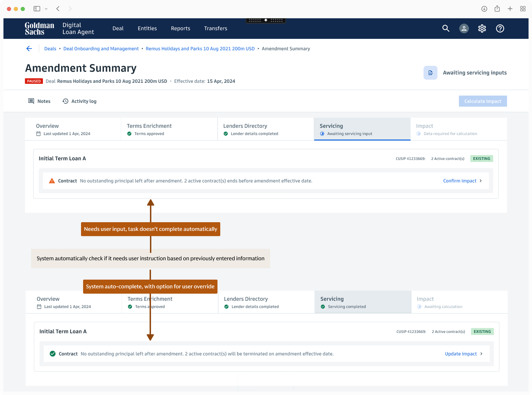Open the lower Lenders Directory tab
This screenshot has height=395, width=532.
pyautogui.click(x=267, y=302)
